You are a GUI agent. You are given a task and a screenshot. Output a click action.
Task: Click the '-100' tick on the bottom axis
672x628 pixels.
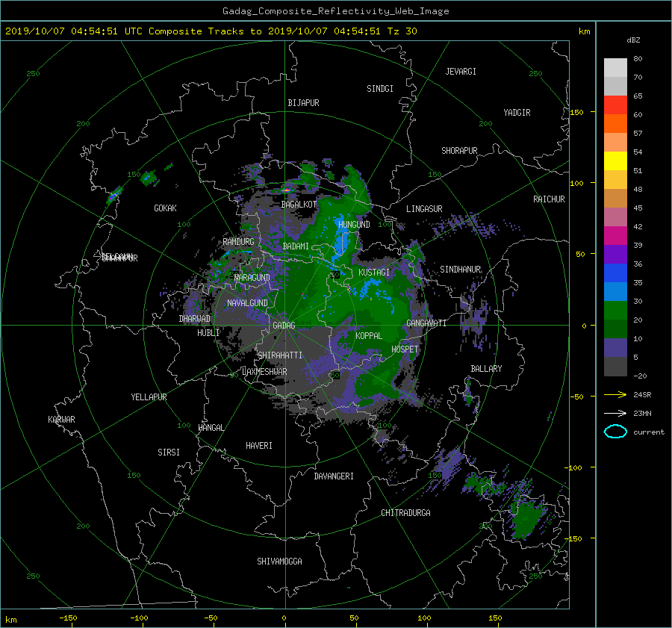(139, 618)
